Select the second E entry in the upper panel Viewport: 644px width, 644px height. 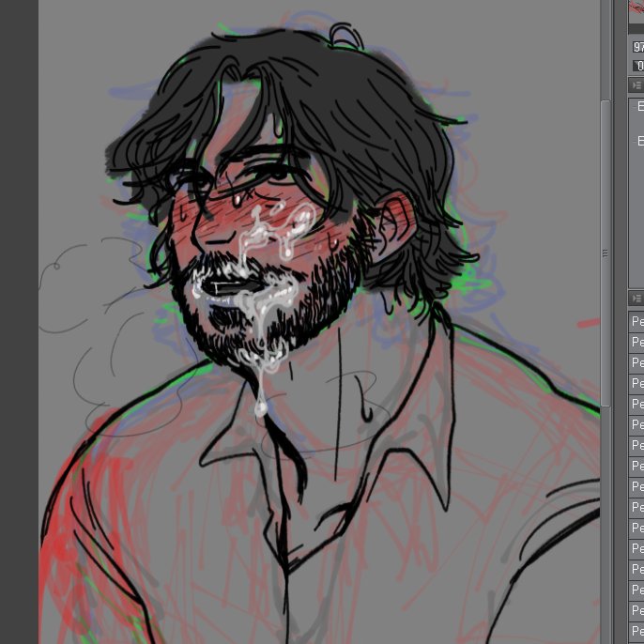pos(640,142)
